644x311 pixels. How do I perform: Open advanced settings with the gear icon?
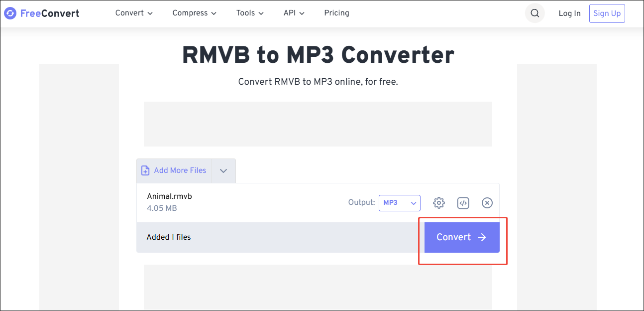438,203
